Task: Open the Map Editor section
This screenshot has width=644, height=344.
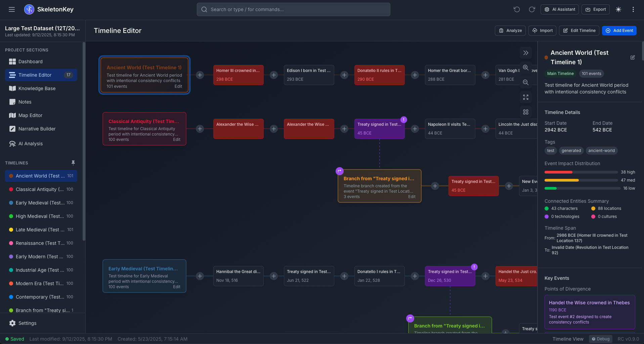Action: [30, 115]
